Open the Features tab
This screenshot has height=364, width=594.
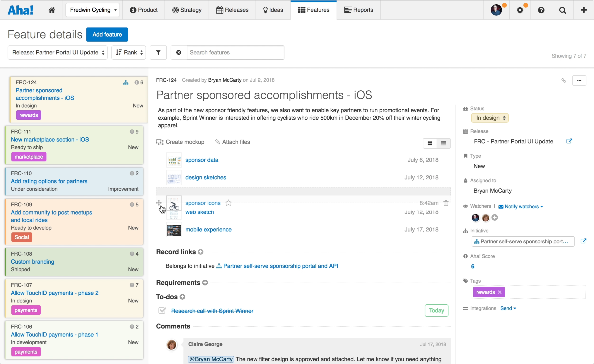coord(313,10)
